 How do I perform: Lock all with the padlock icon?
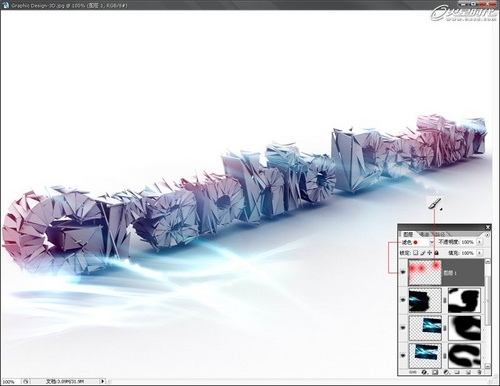click(x=436, y=253)
